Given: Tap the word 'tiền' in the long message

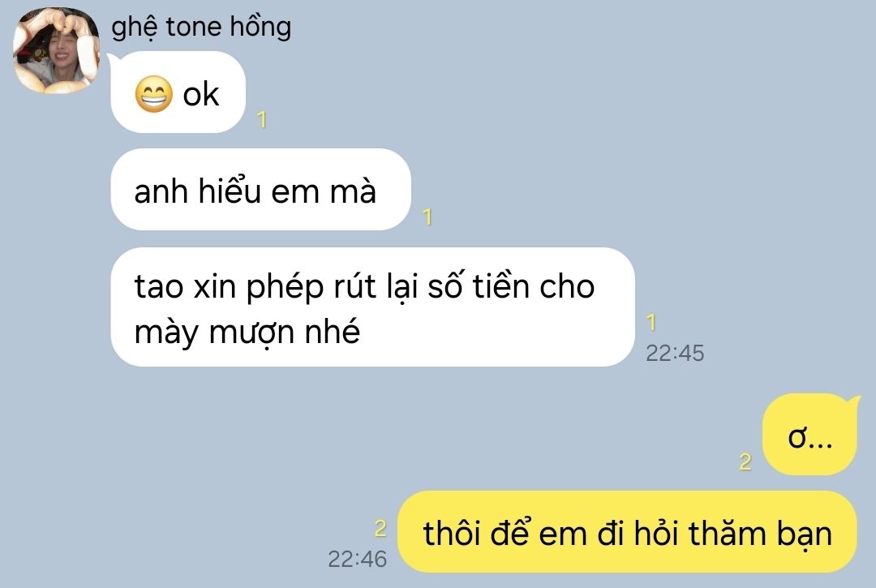Looking at the screenshot, I should click(501, 286).
